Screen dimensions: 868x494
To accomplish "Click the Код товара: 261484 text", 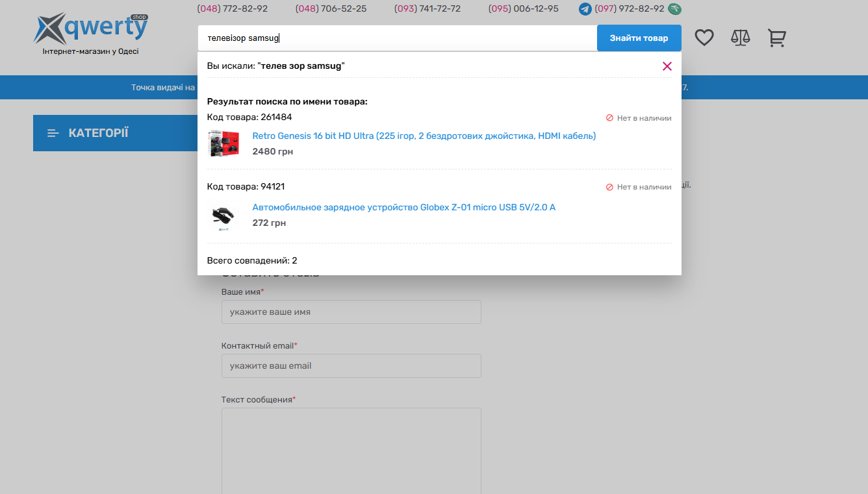I will point(249,117).
